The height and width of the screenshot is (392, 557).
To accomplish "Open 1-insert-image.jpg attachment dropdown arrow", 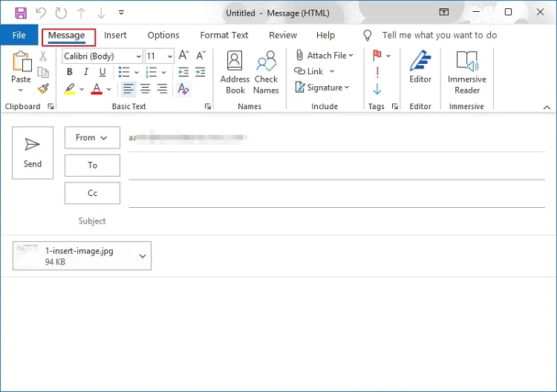I will [143, 256].
